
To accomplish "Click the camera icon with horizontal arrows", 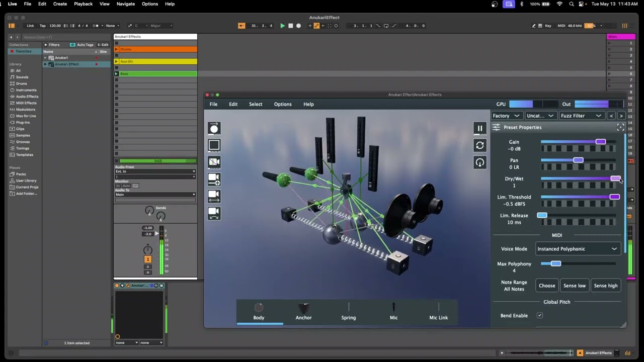I will (x=214, y=197).
